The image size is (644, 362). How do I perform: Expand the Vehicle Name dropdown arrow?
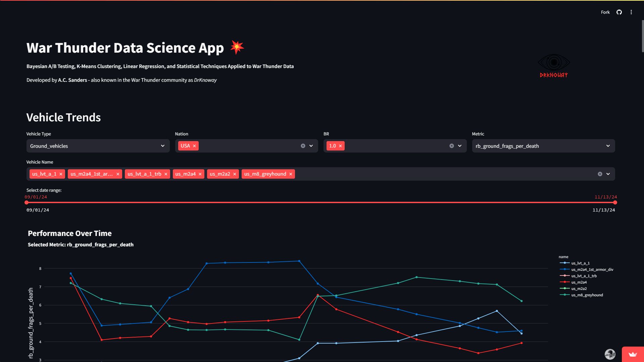pos(608,174)
